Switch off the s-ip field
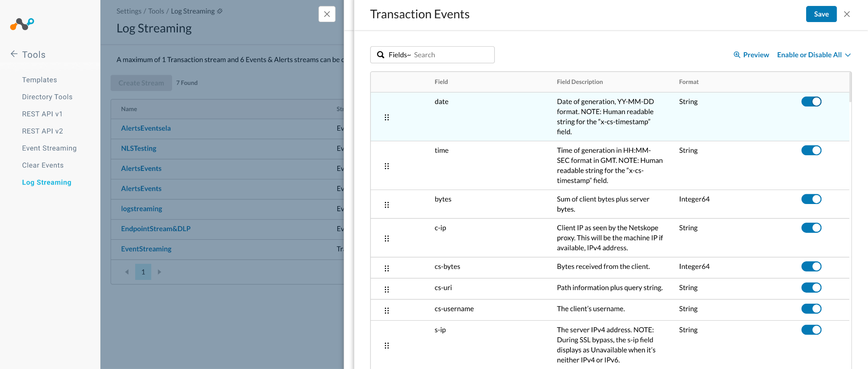The image size is (868, 369). [x=811, y=330]
